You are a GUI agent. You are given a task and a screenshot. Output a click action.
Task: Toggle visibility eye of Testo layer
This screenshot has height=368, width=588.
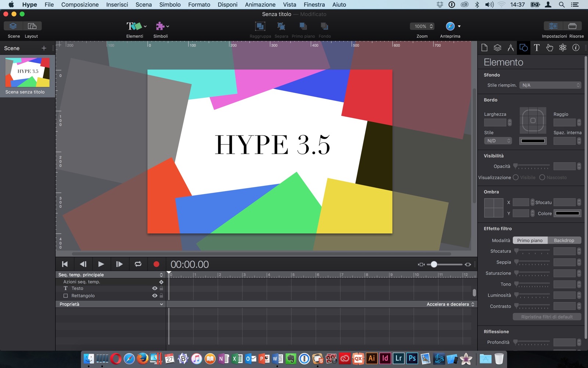pyautogui.click(x=155, y=289)
